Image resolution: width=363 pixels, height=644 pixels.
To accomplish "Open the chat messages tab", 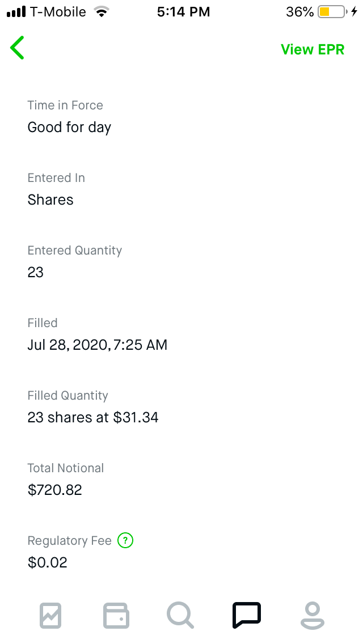I will [x=246, y=616].
